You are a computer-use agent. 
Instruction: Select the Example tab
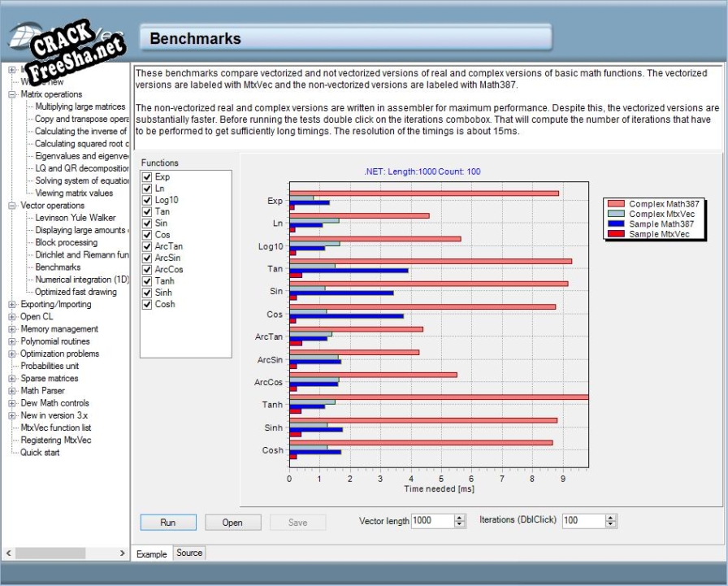(151, 553)
